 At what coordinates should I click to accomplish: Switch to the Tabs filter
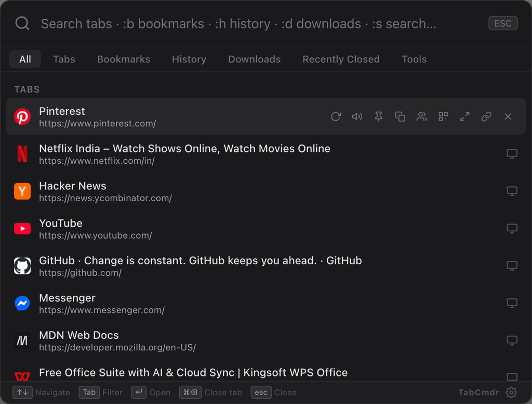click(64, 59)
